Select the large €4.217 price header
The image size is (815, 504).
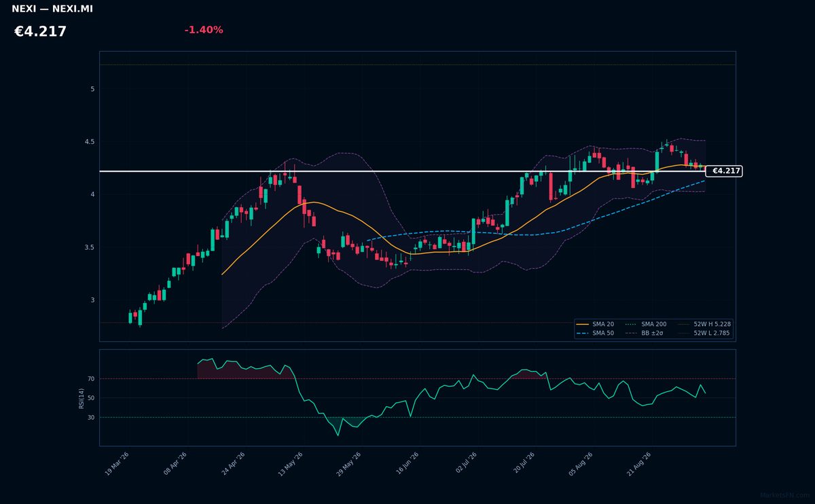click(x=40, y=32)
